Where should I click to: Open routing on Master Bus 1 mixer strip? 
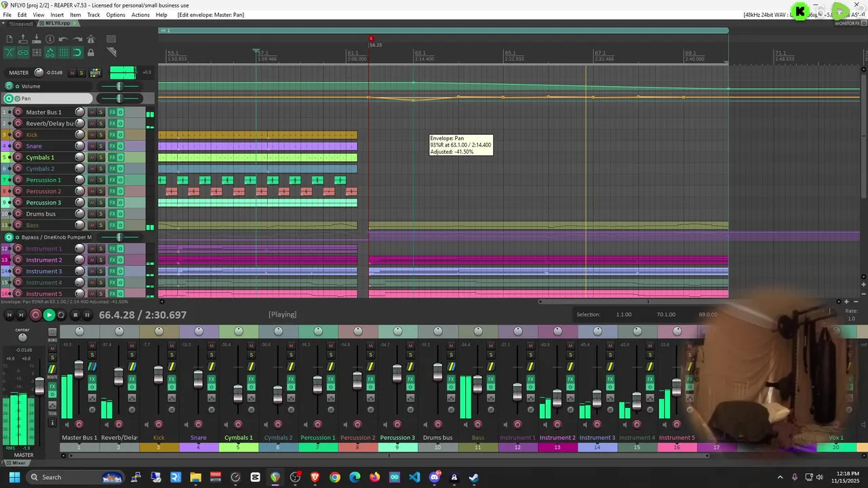(92, 367)
